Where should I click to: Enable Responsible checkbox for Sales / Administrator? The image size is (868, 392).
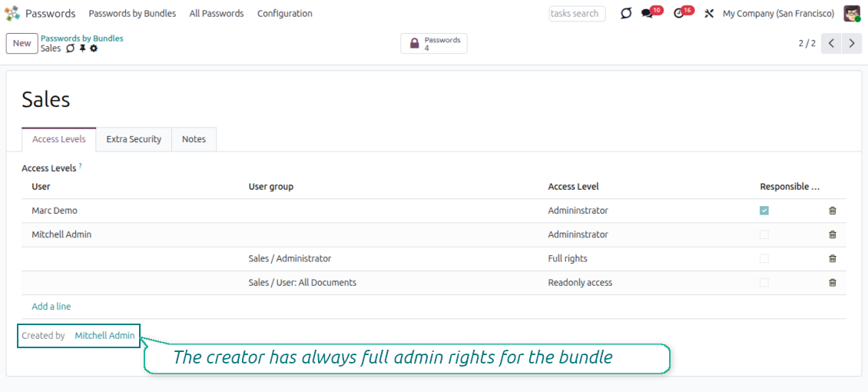[x=764, y=259]
